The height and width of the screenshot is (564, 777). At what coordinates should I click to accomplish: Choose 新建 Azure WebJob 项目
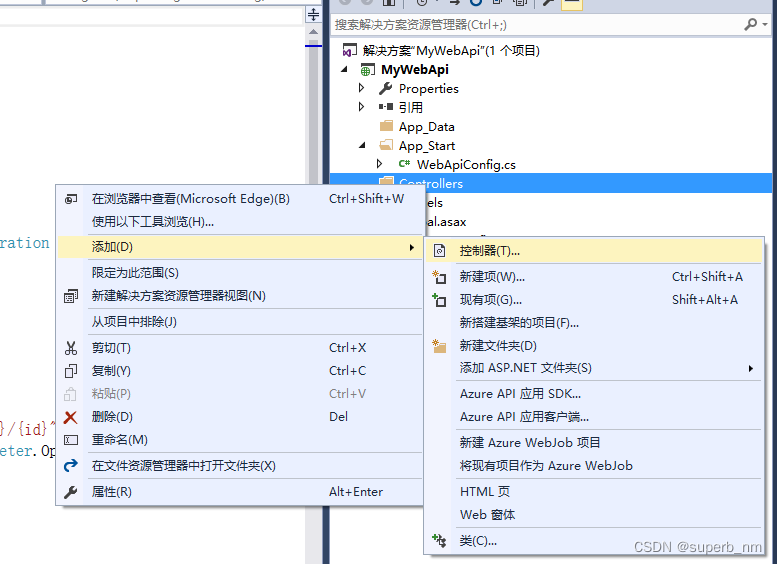tap(594, 443)
